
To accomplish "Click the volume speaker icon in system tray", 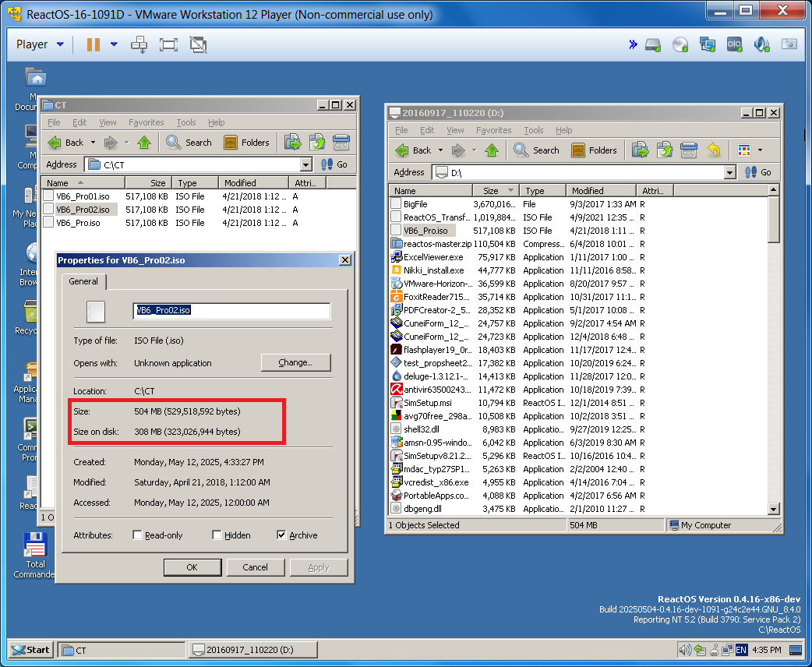I will (685, 649).
